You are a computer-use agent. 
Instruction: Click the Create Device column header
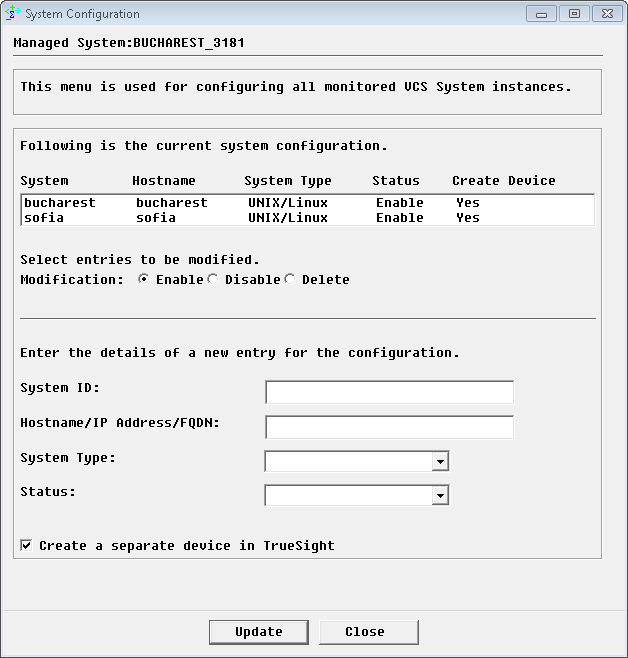(503, 181)
